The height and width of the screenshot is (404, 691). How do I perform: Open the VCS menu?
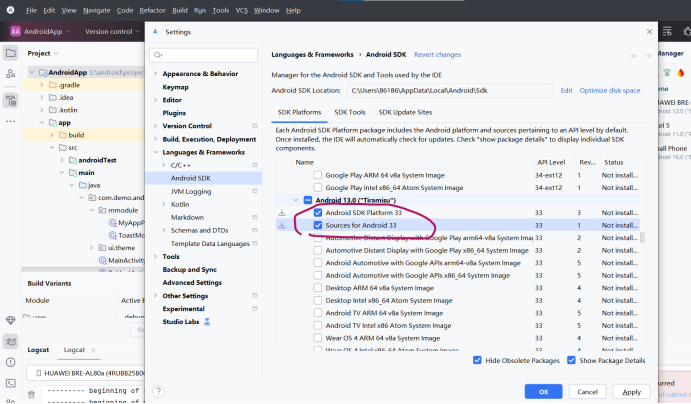tap(241, 10)
